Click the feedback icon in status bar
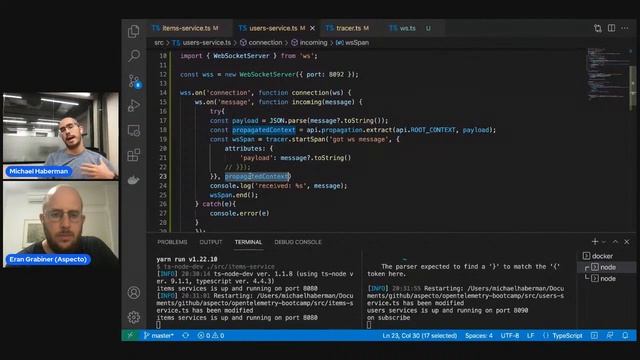This screenshot has width=640, height=360. pyautogui.click(x=610, y=336)
